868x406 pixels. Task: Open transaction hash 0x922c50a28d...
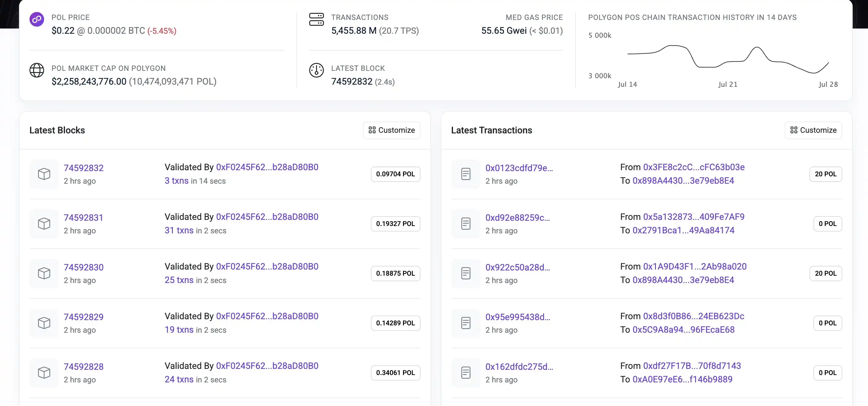click(518, 267)
